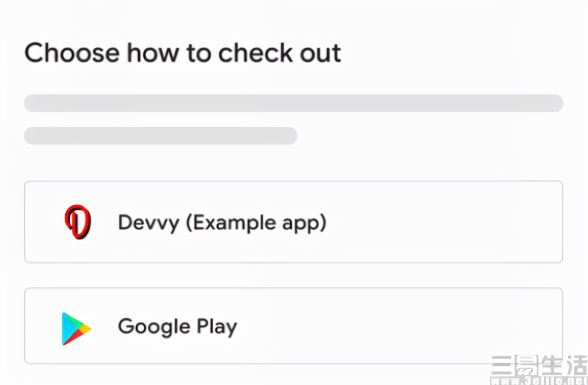Screen dimensions: 588x385
Task: Click the long gray placeholder bar
Action: click(293, 103)
